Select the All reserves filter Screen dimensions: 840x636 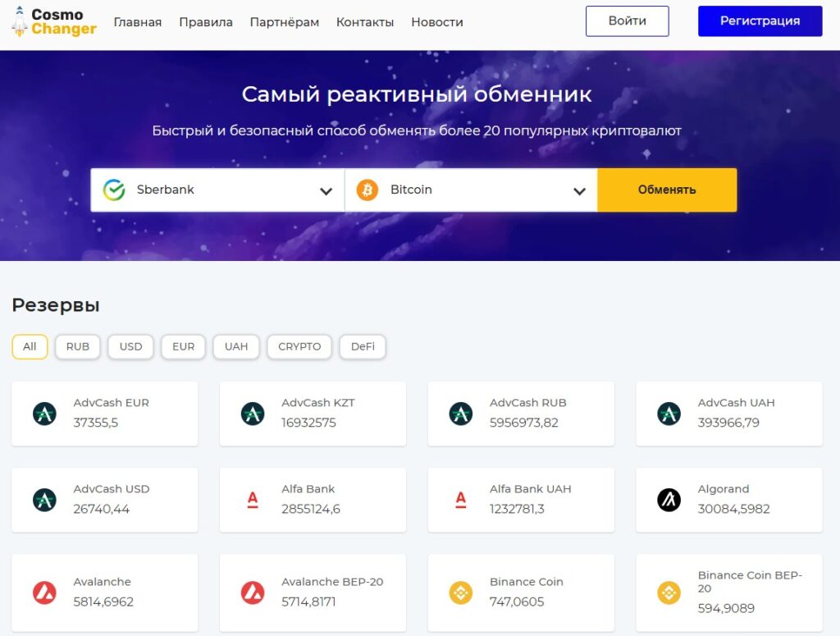30,346
